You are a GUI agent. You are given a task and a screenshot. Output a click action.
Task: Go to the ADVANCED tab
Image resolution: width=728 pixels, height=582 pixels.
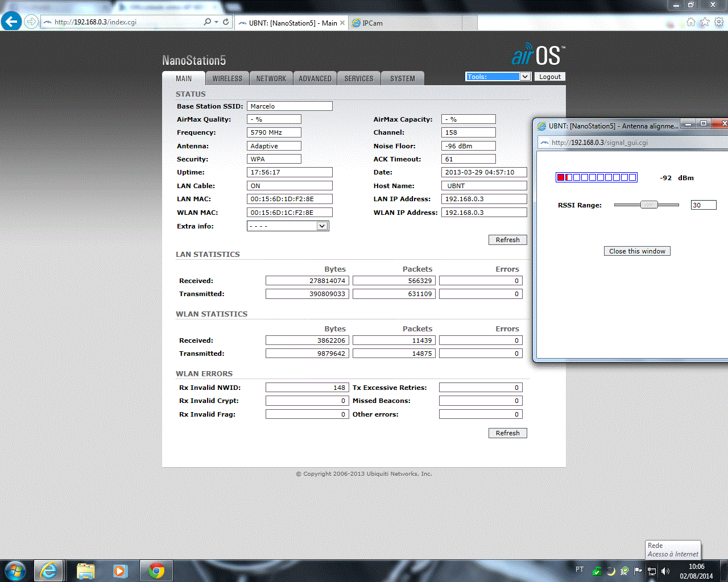click(x=315, y=78)
